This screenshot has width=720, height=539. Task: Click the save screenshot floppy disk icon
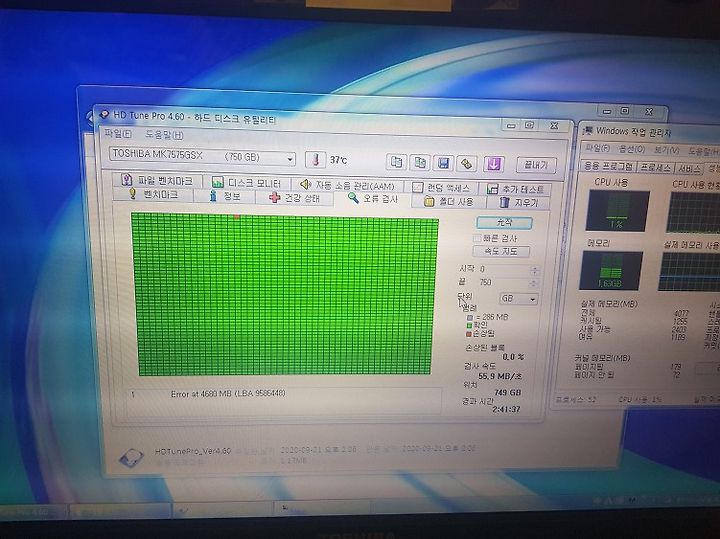click(x=443, y=163)
